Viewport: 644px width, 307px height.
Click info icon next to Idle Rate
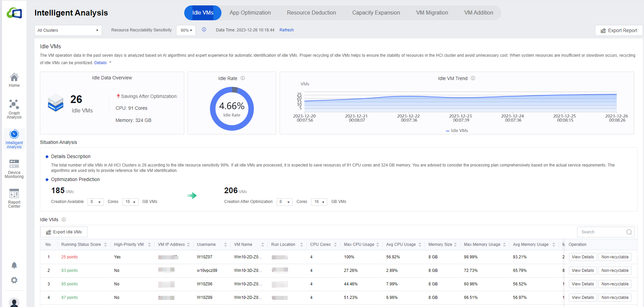(x=243, y=78)
